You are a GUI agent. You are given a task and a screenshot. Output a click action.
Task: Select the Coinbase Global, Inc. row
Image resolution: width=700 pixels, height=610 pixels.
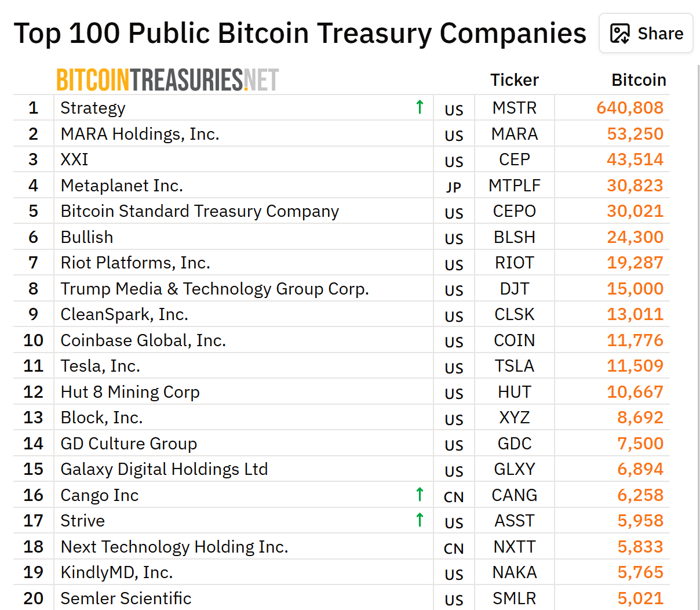coord(144,340)
